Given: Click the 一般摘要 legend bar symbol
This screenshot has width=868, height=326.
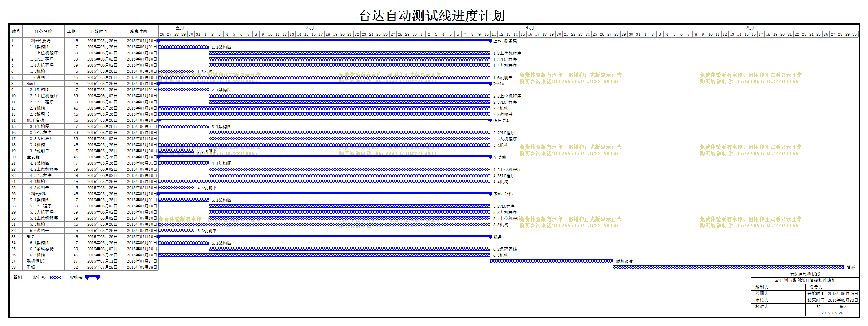Looking at the screenshot, I should (x=93, y=277).
